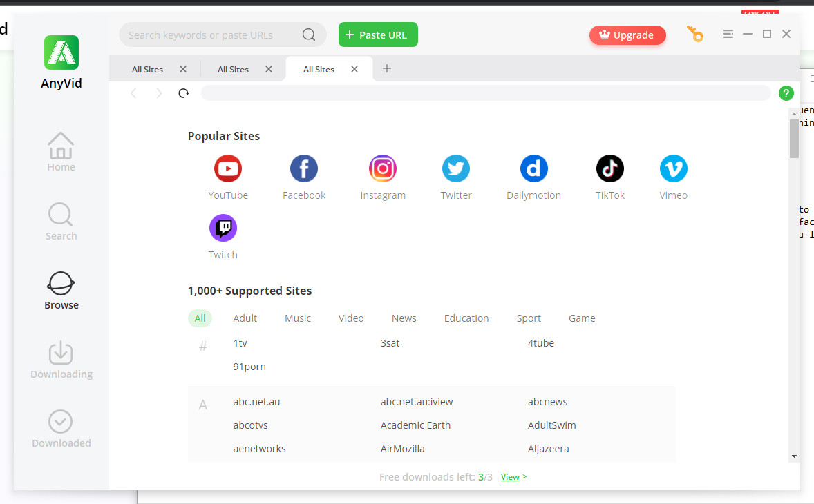Go to Home in the sidebar
This screenshot has width=814, height=504.
61,152
